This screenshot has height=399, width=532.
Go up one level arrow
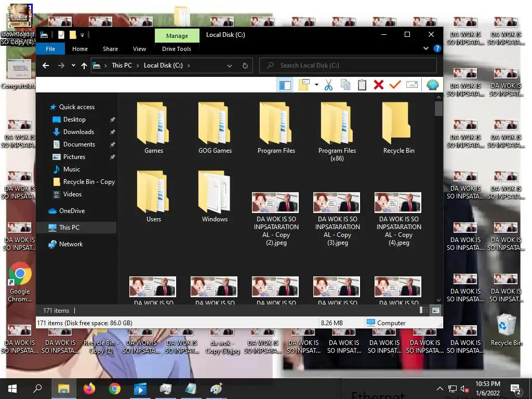point(84,65)
